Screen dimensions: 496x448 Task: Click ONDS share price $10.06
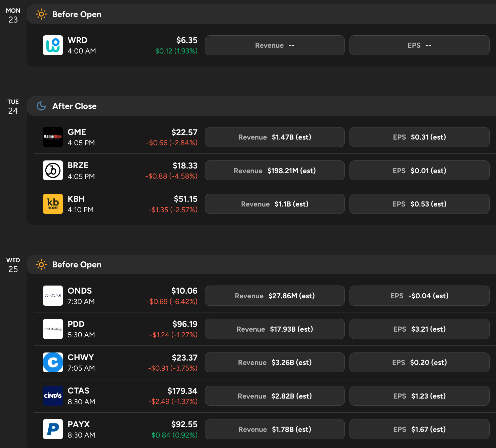(x=184, y=291)
